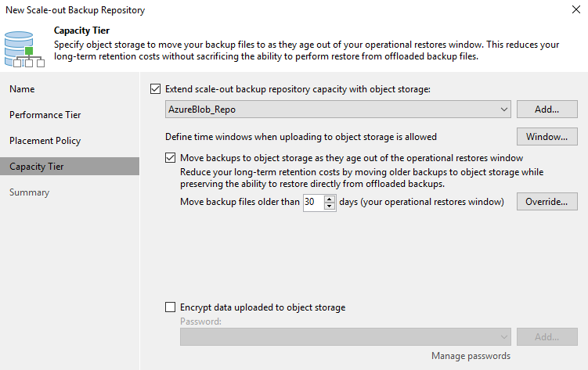The width and height of the screenshot is (588, 370).
Task: Close the New Scale-out Backup Repository dialog
Action: point(576,9)
